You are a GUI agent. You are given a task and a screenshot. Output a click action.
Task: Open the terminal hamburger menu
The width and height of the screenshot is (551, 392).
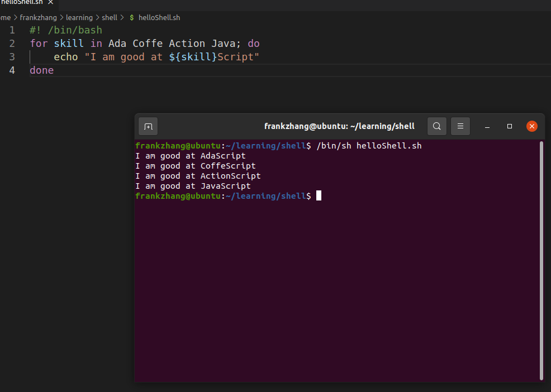(x=460, y=126)
